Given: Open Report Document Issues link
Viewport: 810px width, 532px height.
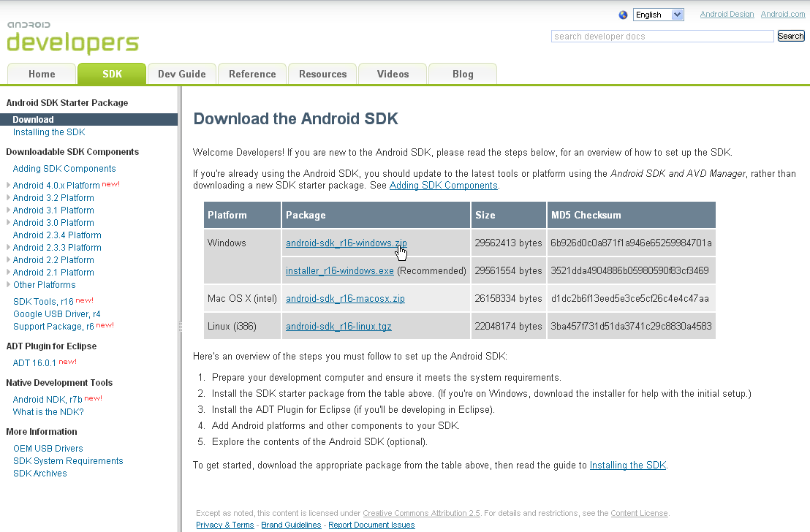Looking at the screenshot, I should coord(371,525).
